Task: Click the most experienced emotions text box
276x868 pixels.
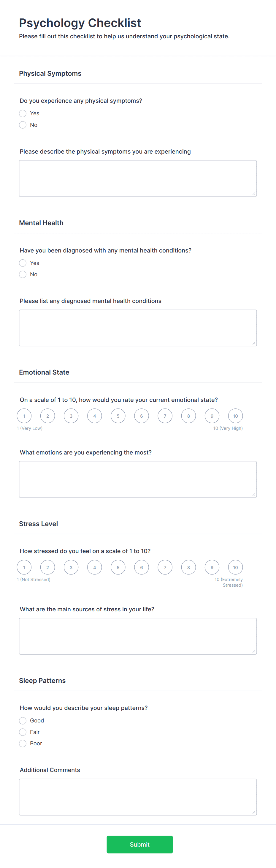Action: pyautogui.click(x=138, y=479)
